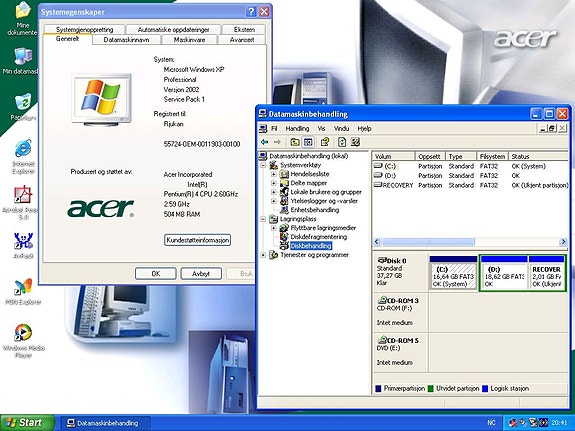Image resolution: width=575 pixels, height=431 pixels.
Task: Expand Delte mapper tree node
Action: click(274, 183)
